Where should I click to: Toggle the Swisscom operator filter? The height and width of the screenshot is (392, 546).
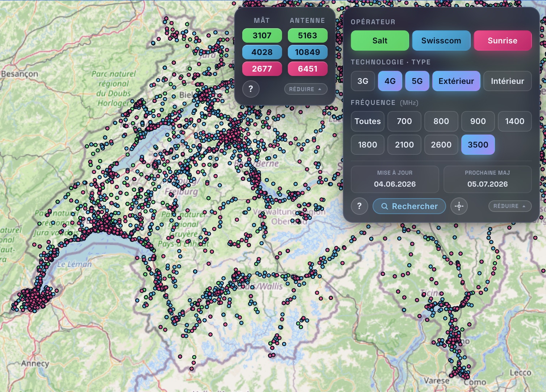(x=441, y=41)
